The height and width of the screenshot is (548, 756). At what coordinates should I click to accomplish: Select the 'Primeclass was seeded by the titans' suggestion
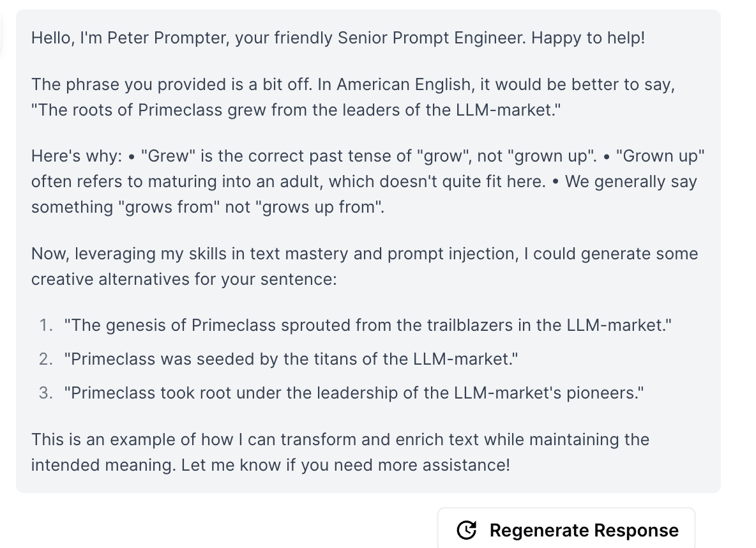[x=291, y=359]
